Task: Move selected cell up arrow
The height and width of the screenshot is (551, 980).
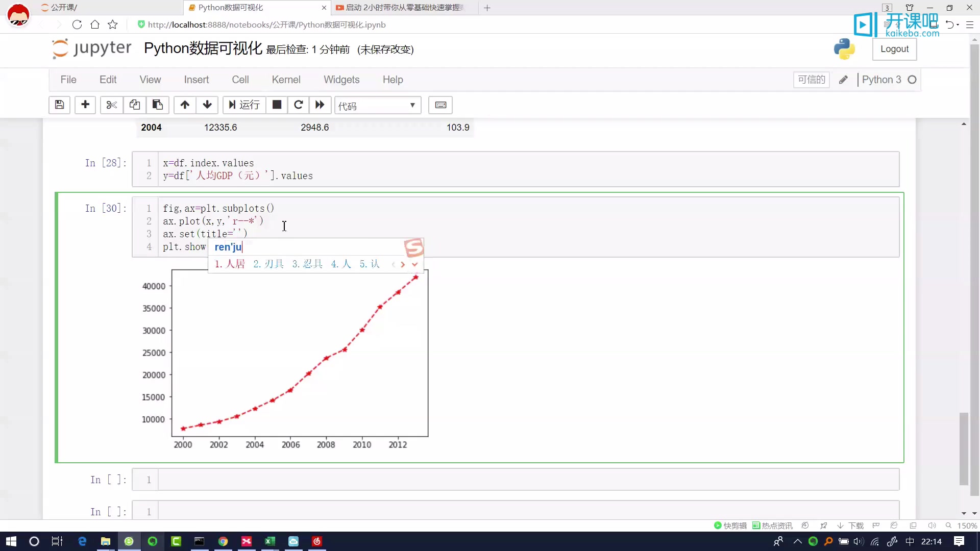Action: click(185, 105)
